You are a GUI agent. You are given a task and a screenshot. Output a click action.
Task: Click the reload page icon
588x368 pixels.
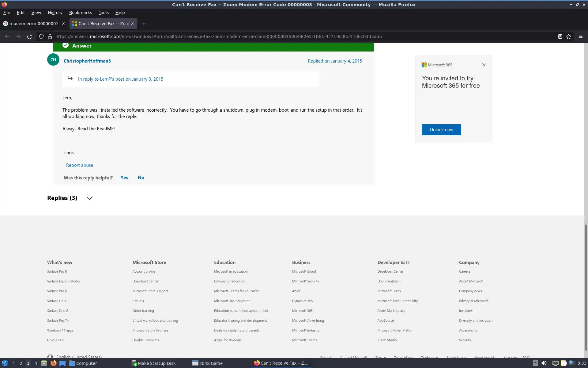29,36
